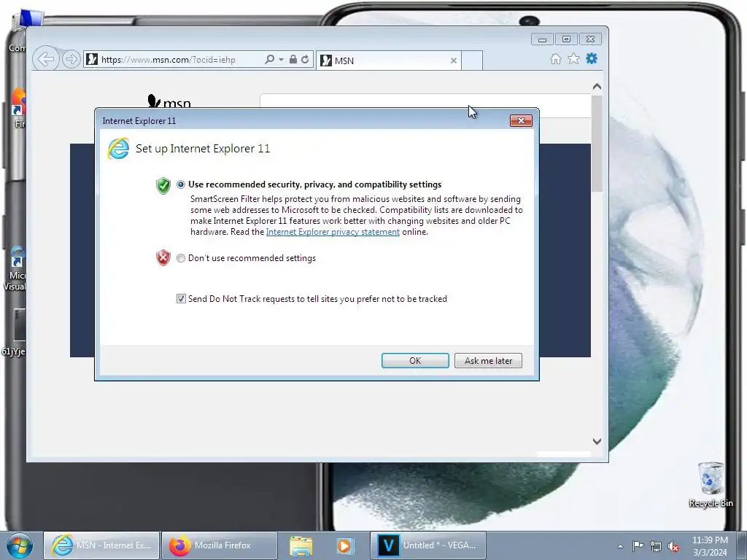
Task: Click the search magnifier in address bar
Action: tap(269, 59)
